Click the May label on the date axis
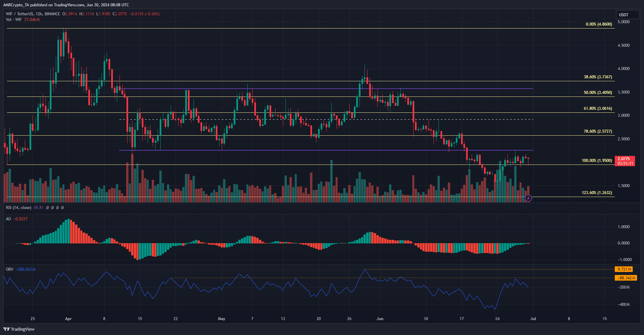644x335 pixels. 221,319
